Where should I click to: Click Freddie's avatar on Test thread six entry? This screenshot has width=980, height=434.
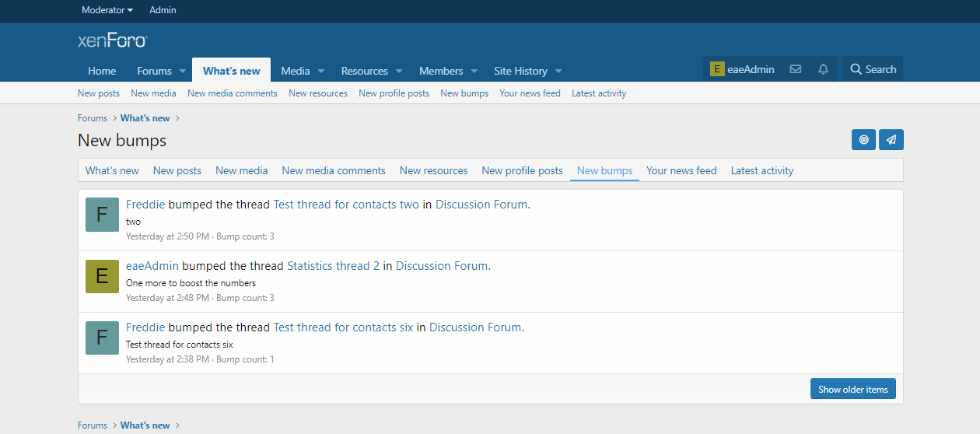[102, 338]
